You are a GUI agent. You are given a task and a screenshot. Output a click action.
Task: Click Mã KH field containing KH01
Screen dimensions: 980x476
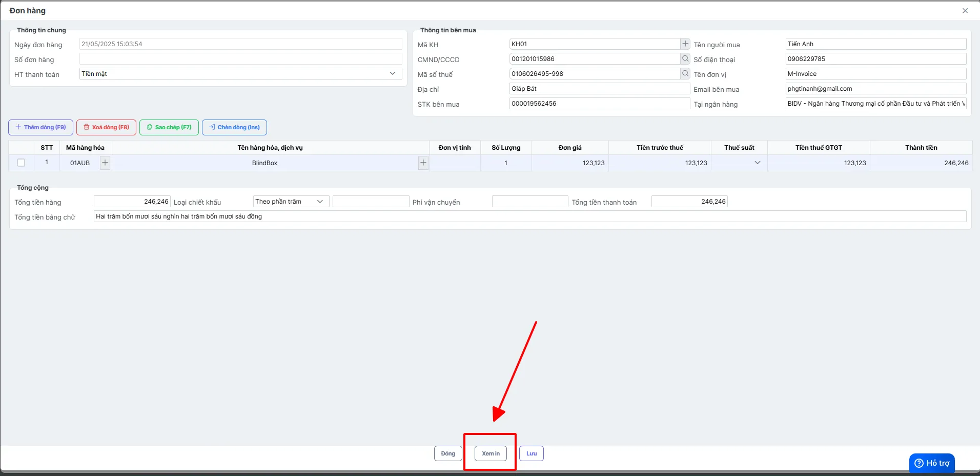coord(595,44)
